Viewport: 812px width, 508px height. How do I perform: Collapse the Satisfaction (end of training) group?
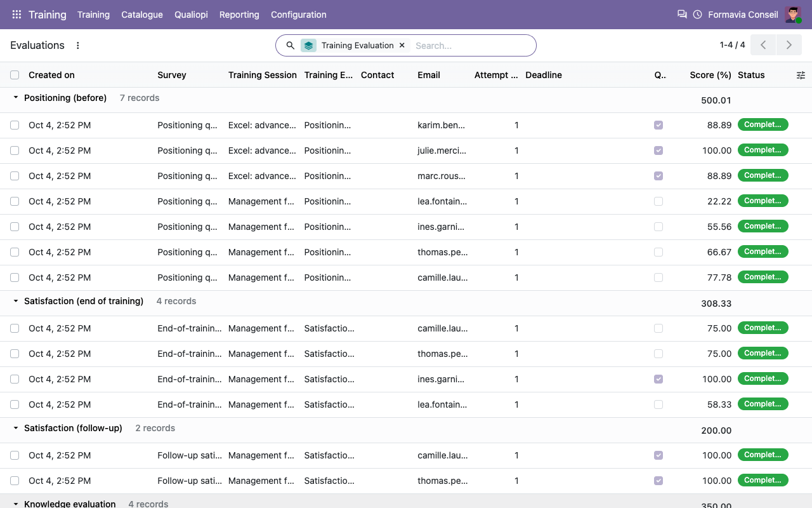[16, 301]
